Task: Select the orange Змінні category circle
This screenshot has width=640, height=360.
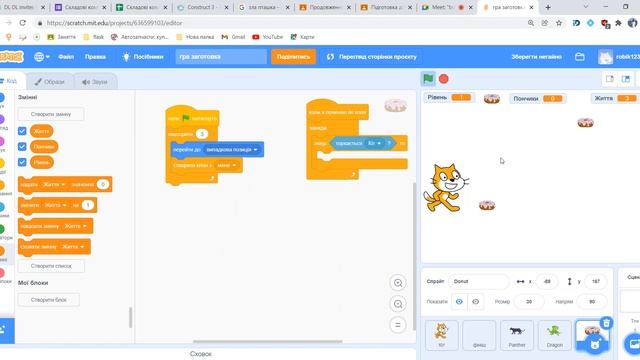Action: pyautogui.click(x=2, y=251)
